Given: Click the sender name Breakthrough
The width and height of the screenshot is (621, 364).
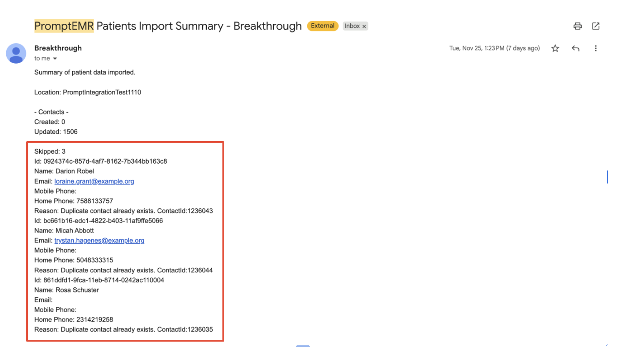Looking at the screenshot, I should pos(58,48).
